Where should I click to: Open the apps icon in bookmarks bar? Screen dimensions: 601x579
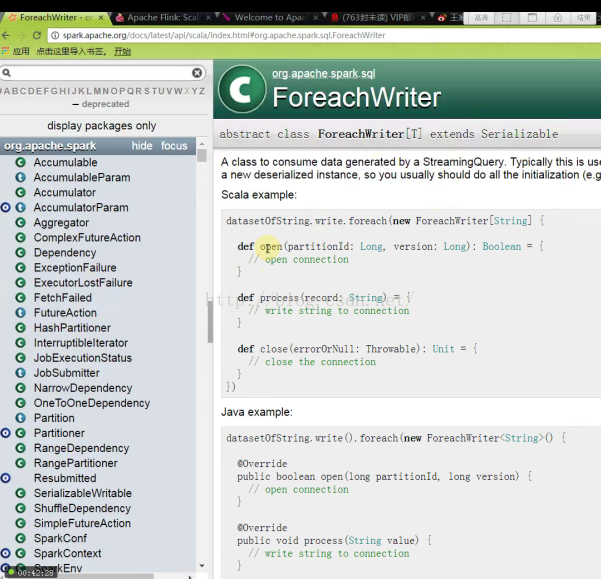5,51
